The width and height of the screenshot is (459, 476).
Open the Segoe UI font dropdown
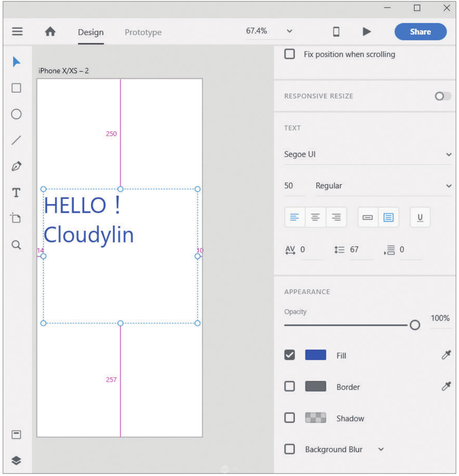(x=368, y=155)
